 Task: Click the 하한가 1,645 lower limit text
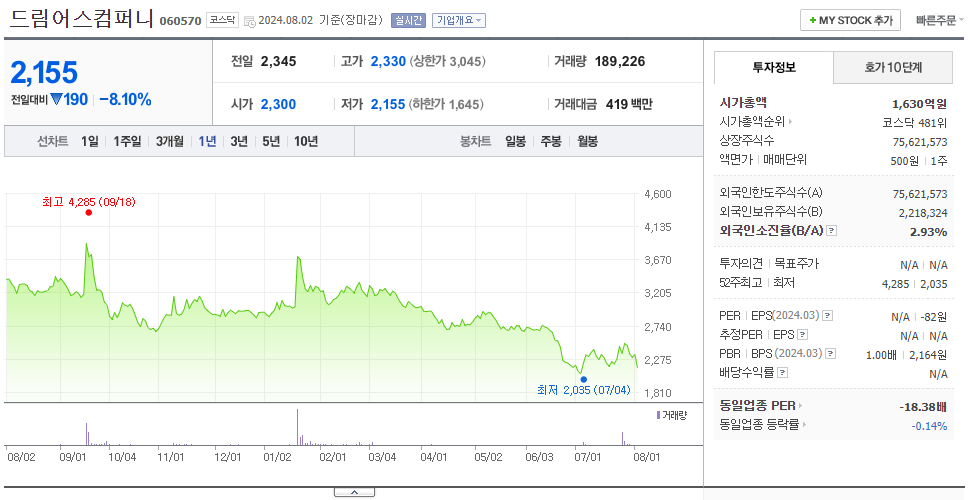click(446, 104)
